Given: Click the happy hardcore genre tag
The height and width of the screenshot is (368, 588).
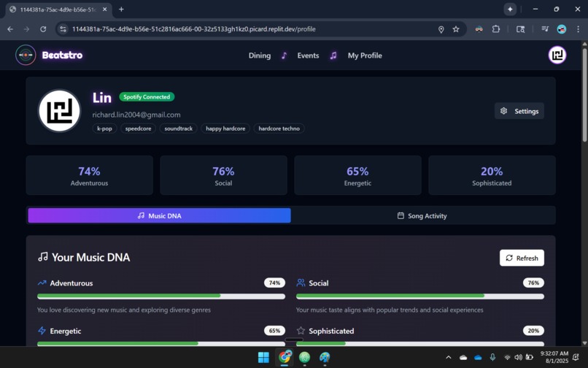Looking at the screenshot, I should tap(225, 129).
